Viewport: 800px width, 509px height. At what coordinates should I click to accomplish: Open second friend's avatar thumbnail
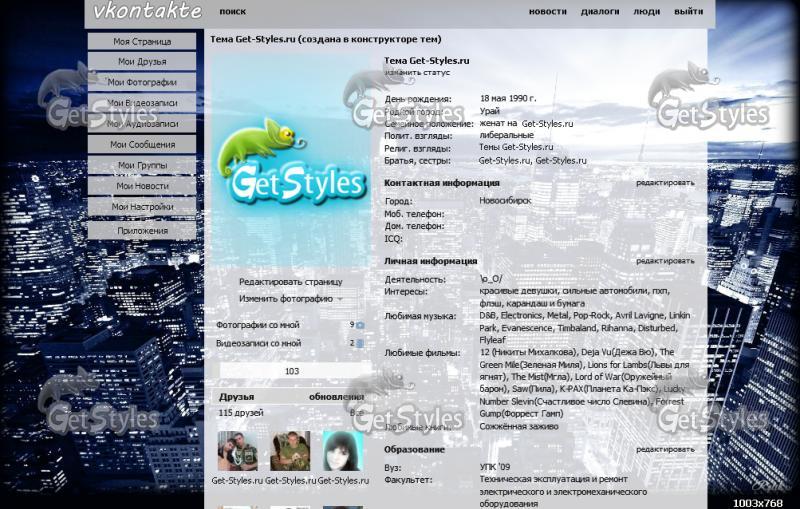290,451
